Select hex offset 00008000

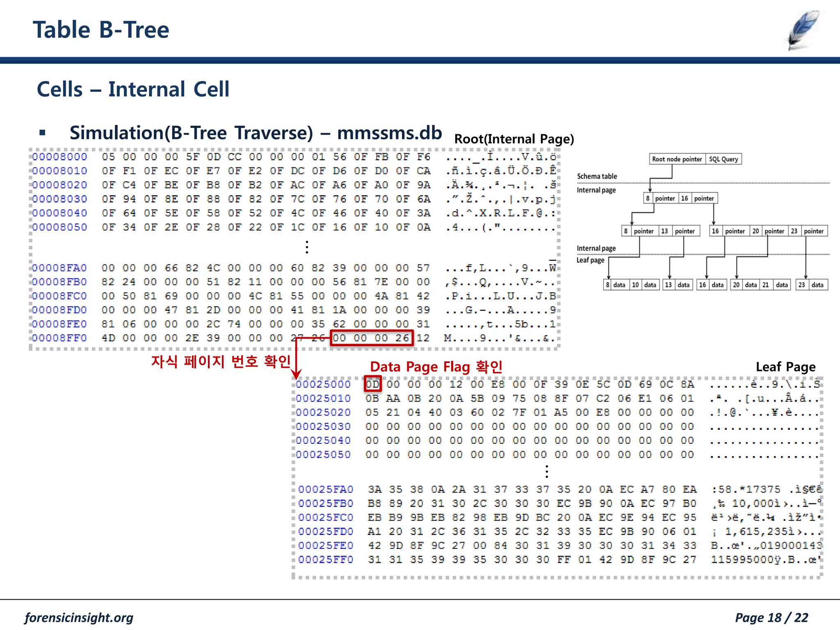(59, 157)
